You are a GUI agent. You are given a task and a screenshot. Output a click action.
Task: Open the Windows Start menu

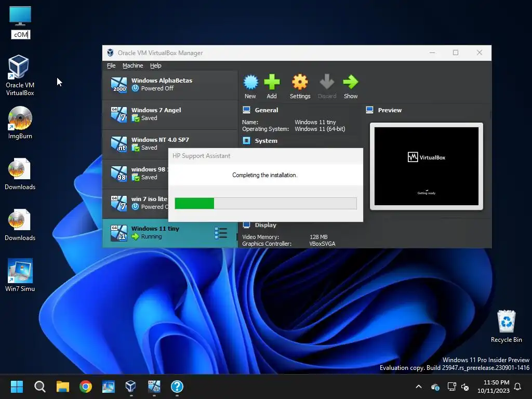tap(17, 387)
